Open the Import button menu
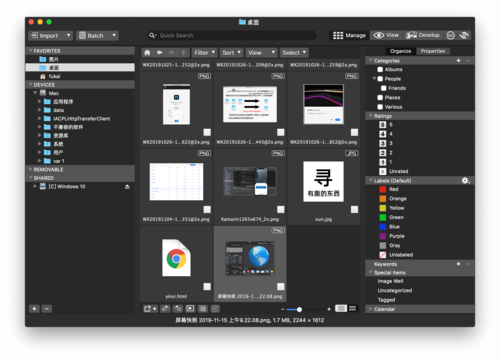The image size is (500, 360). click(x=50, y=35)
